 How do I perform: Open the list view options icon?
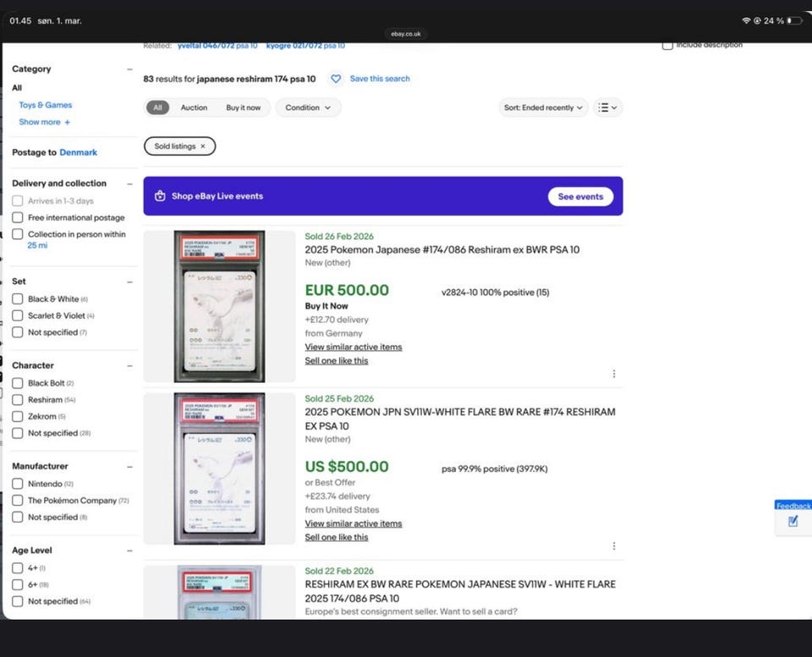[x=607, y=107]
